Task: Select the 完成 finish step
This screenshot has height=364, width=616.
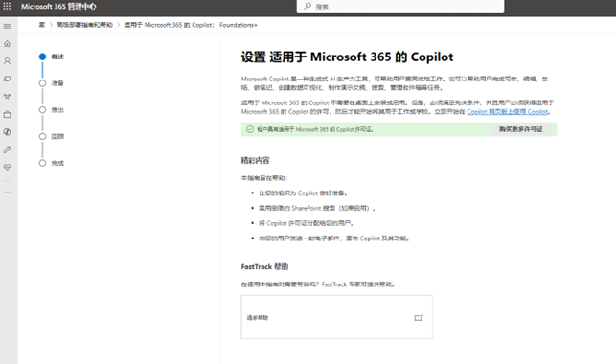Action: [x=52, y=163]
